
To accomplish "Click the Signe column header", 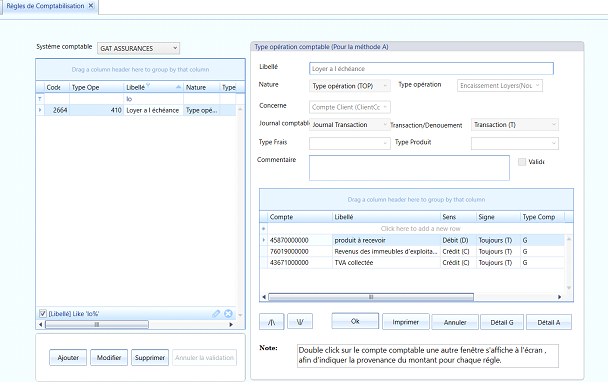I will click(x=498, y=217).
